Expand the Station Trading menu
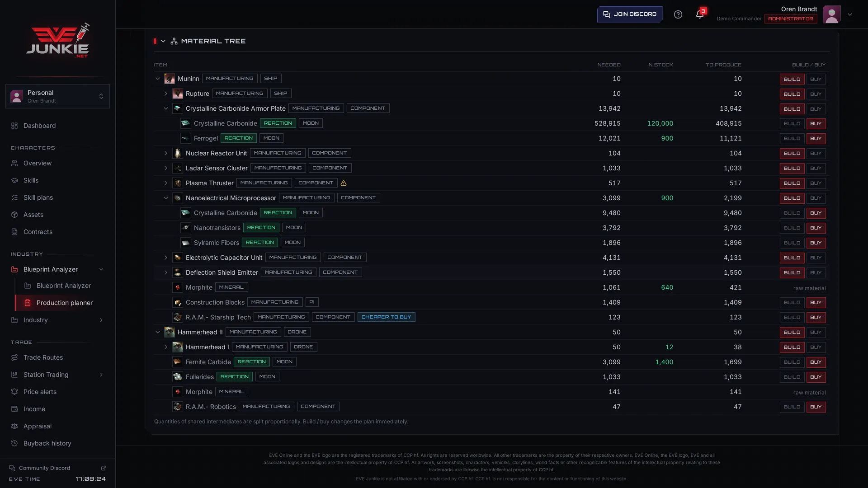The image size is (868, 488). point(57,375)
